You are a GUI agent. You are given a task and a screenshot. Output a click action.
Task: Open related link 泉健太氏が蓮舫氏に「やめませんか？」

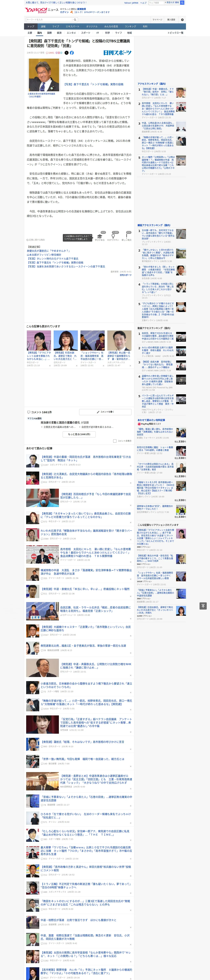(x=48, y=251)
